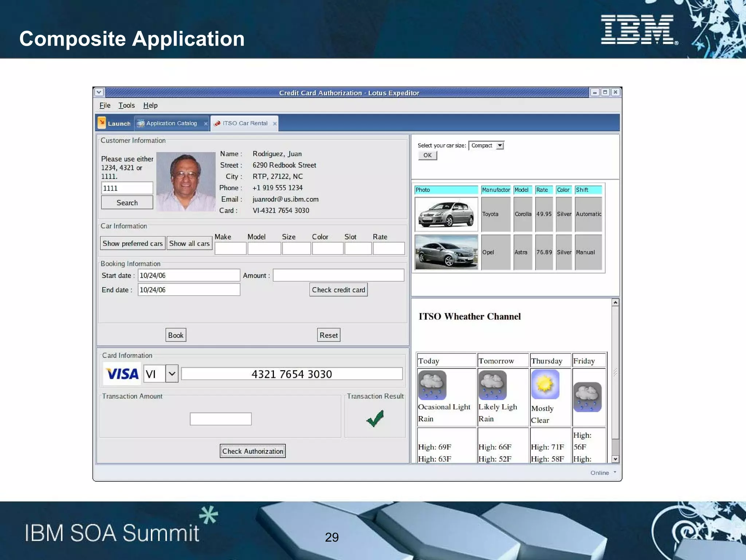Click the 76.89 rate cell

[x=544, y=252]
